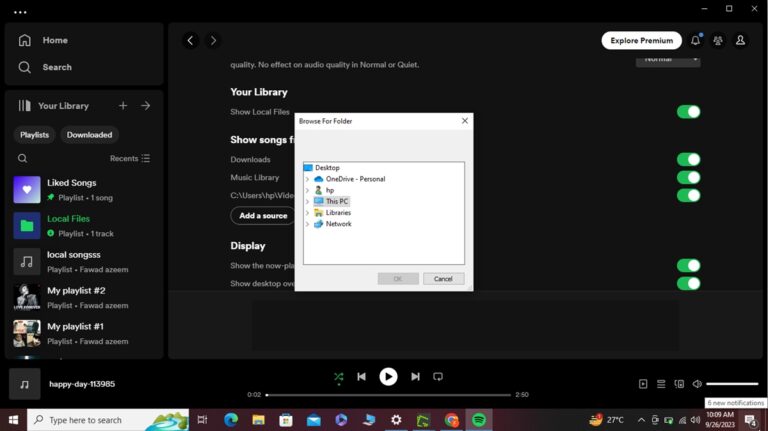The width and height of the screenshot is (768, 431).
Task: Open the Recents sort dropdown
Action: (130, 158)
